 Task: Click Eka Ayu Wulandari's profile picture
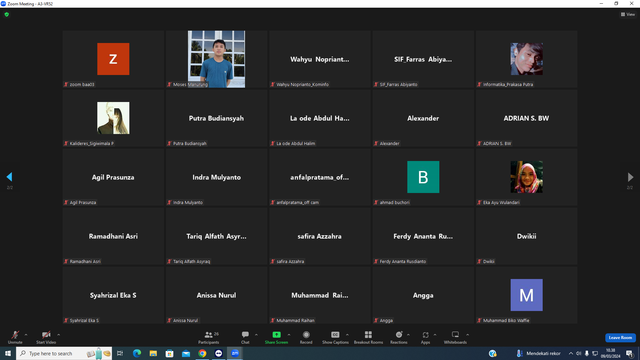coord(527,177)
